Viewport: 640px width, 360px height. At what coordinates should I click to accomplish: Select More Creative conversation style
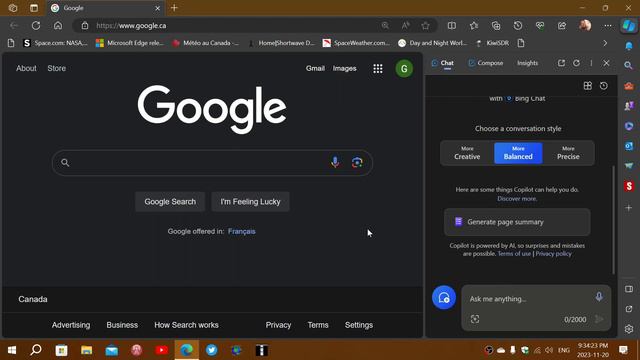pyautogui.click(x=467, y=153)
